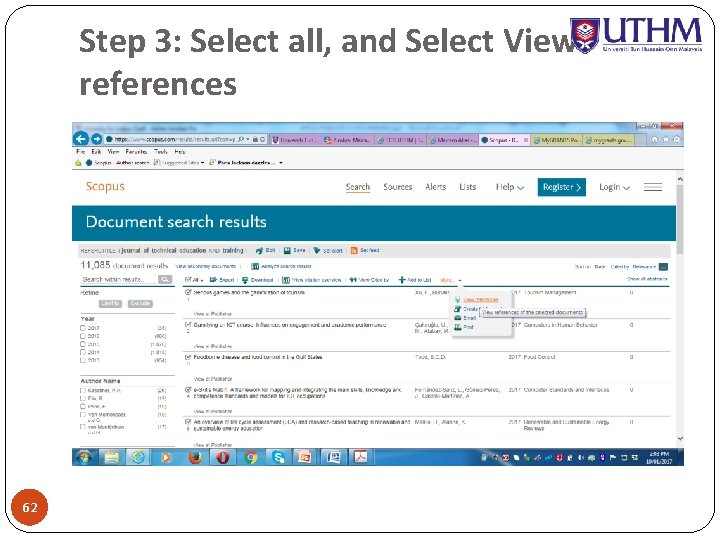Image resolution: width=720 pixels, height=540 pixels.
Task: Open the All selection dropdown arrow
Action: tap(202, 280)
